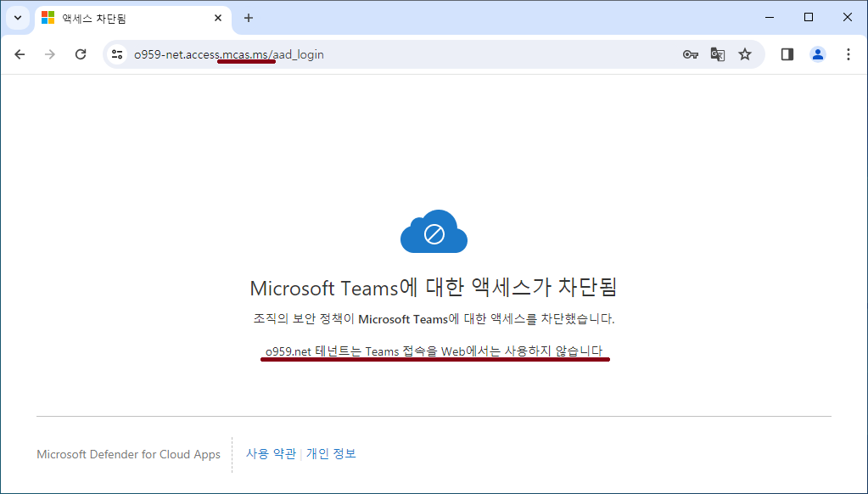Reload the page with the refresh icon
This screenshot has height=494, width=868.
[81, 54]
